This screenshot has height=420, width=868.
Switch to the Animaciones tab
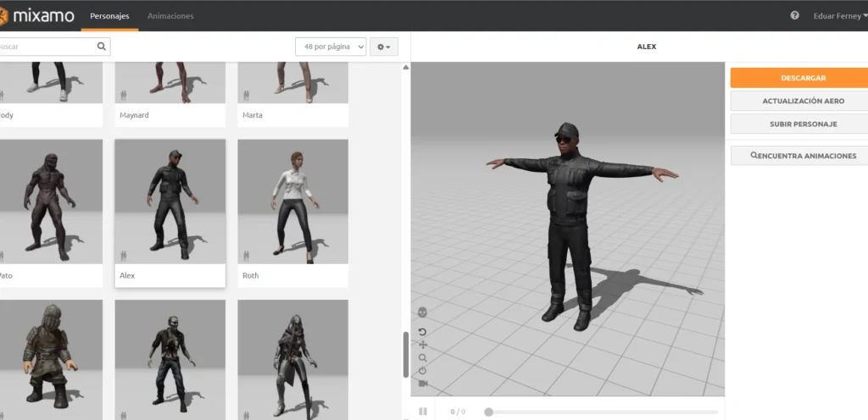(x=170, y=16)
